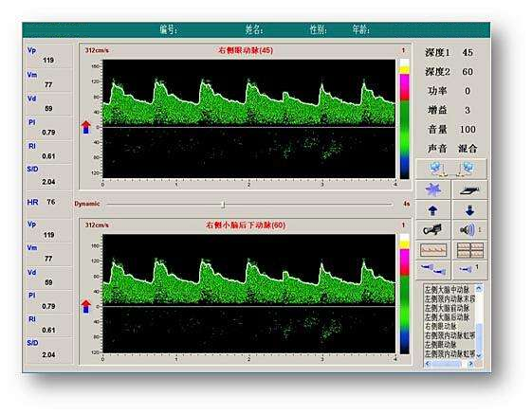The image size is (532, 414).
Task: Click the blue up arrow button
Action: (433, 210)
